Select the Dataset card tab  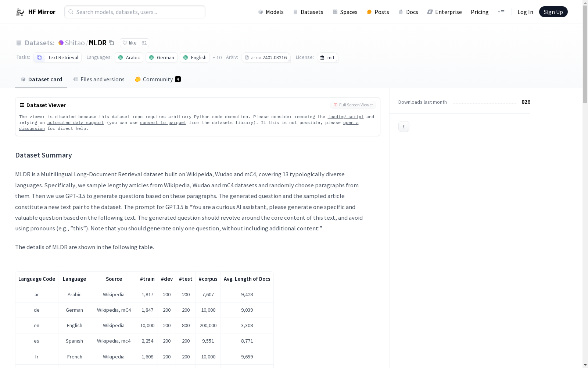point(41,79)
